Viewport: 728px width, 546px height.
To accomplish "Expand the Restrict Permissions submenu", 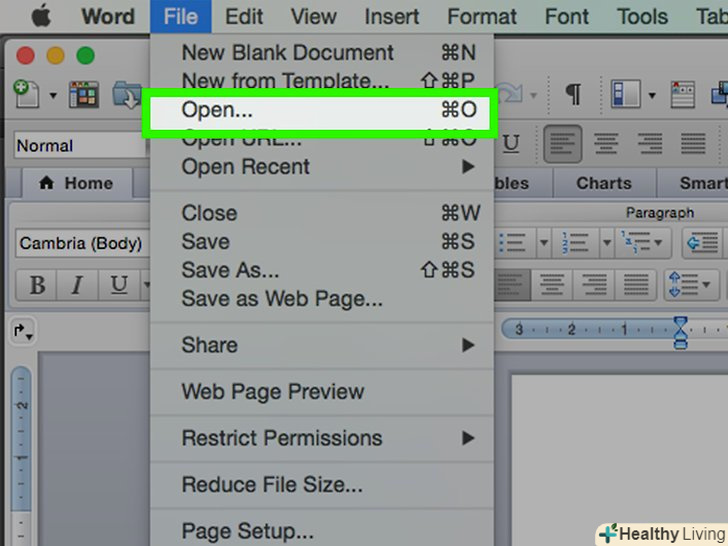I will (x=322, y=438).
